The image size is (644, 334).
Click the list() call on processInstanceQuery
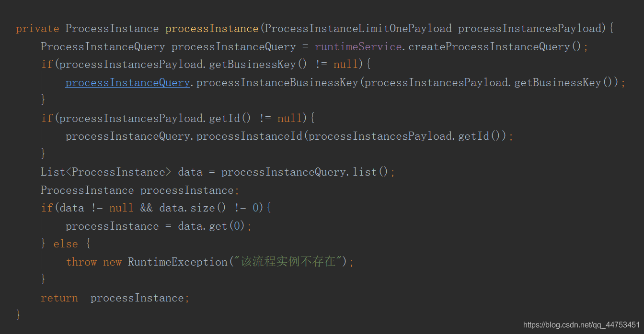370,172
